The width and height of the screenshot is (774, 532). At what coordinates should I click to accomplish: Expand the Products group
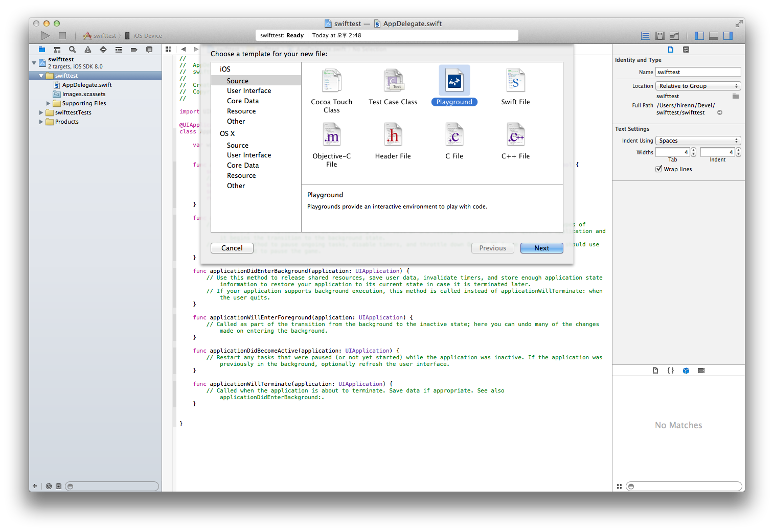point(41,122)
